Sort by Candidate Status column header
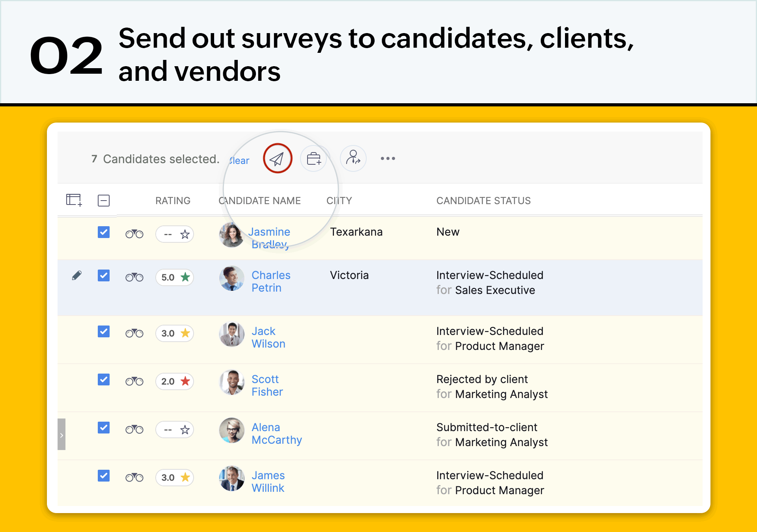 tap(483, 201)
